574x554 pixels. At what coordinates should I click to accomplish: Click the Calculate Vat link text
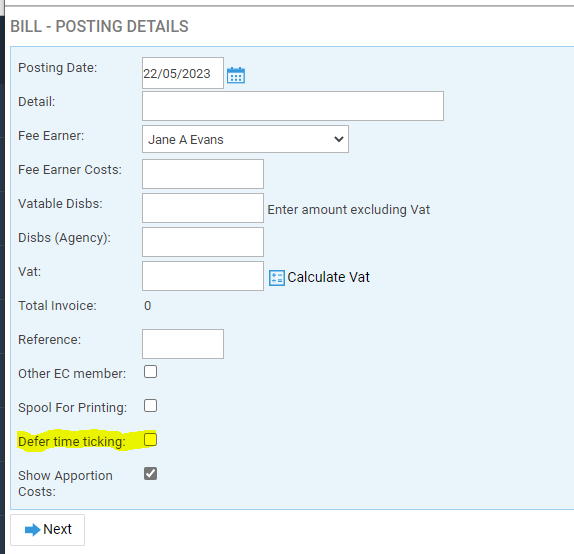point(328,277)
